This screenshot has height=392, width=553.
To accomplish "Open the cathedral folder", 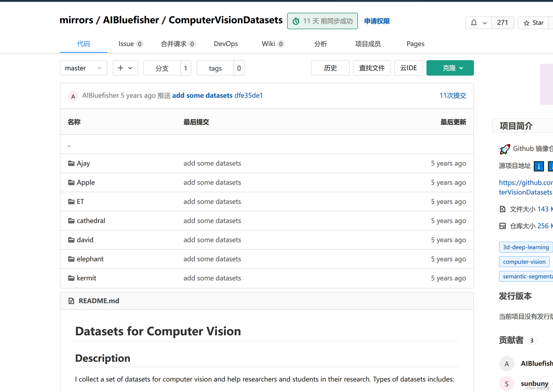I will (90, 221).
